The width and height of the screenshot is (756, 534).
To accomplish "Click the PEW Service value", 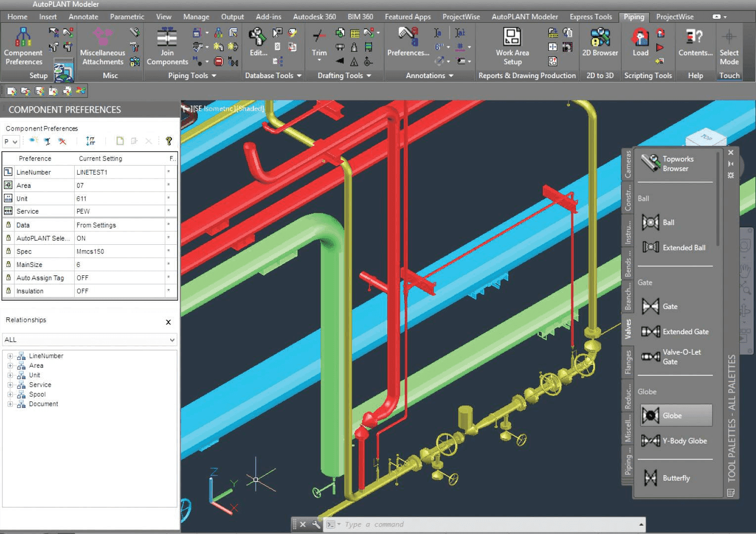I will pos(120,211).
